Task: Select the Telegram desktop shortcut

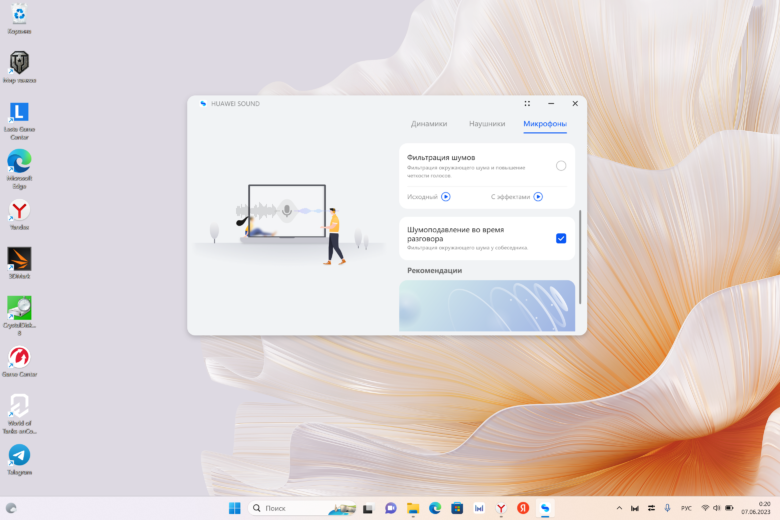Action: (19, 460)
